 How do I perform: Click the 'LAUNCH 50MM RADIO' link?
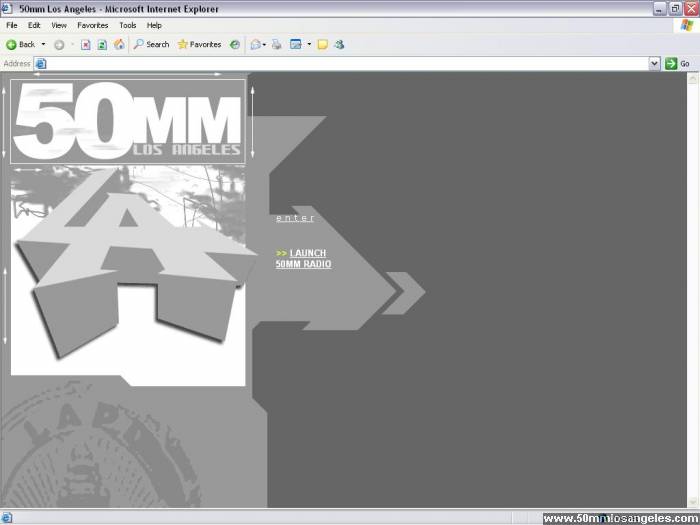click(304, 258)
